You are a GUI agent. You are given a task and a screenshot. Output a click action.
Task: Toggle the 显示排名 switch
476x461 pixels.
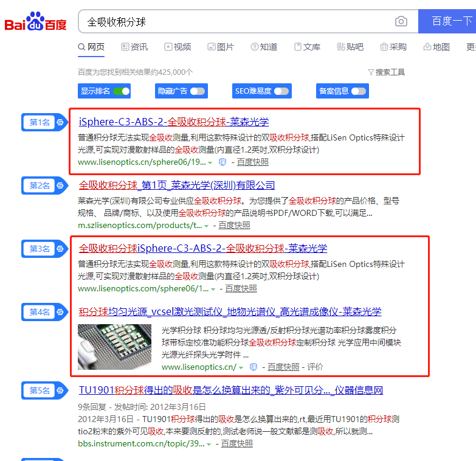(121, 91)
